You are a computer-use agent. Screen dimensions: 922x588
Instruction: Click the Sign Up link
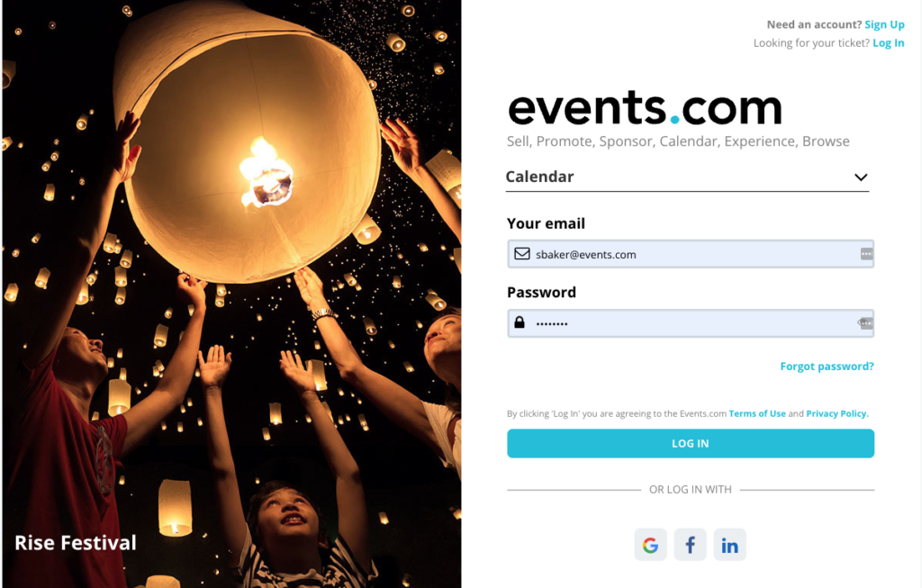pyautogui.click(x=884, y=24)
